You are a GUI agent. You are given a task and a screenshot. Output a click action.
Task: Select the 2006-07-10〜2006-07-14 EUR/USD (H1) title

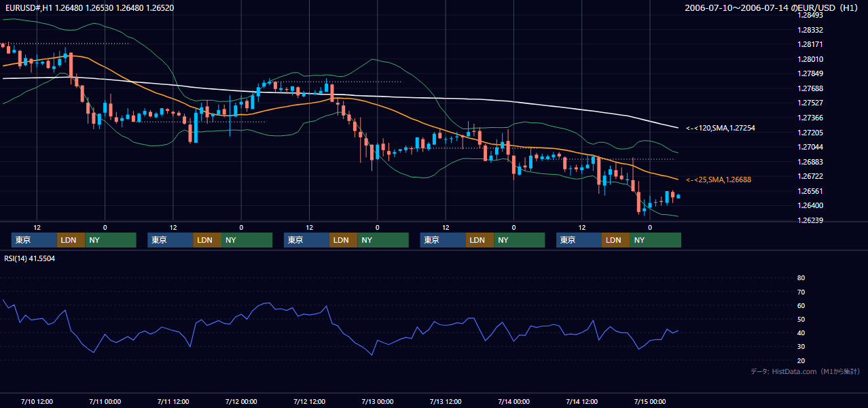772,8
